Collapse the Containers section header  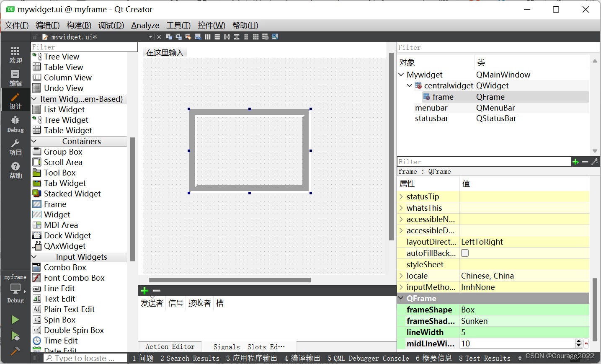[x=34, y=141]
